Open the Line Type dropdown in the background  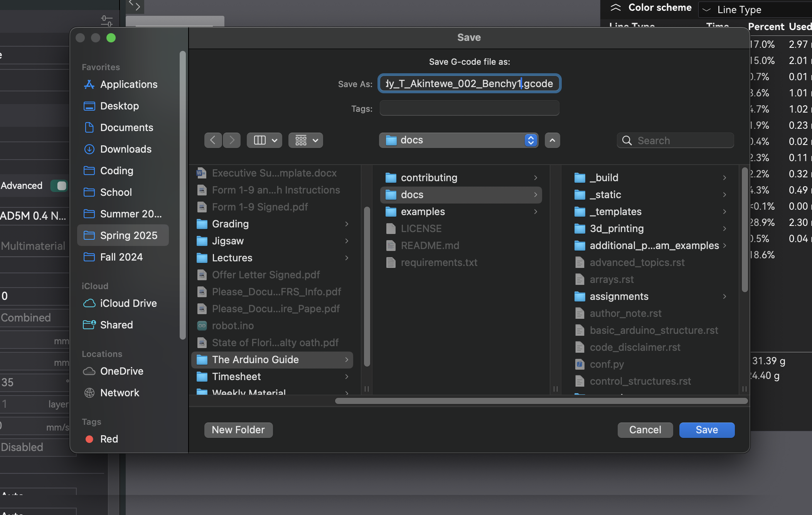point(755,10)
